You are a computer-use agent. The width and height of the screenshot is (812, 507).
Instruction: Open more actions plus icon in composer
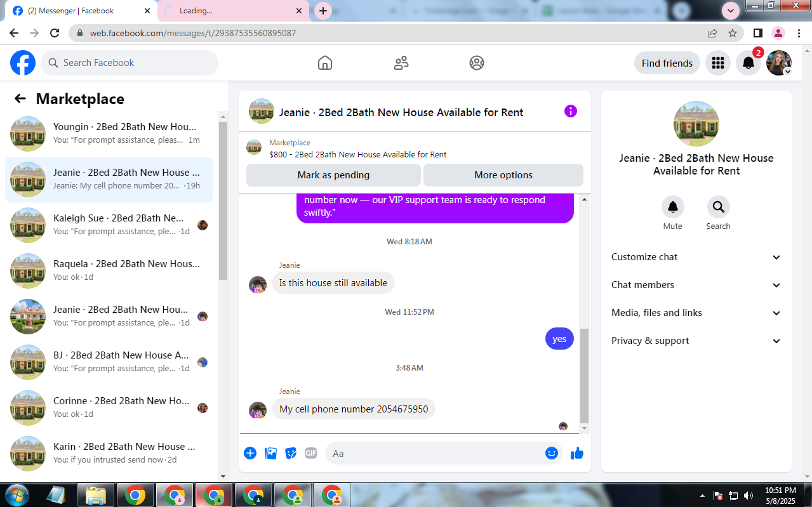click(250, 453)
